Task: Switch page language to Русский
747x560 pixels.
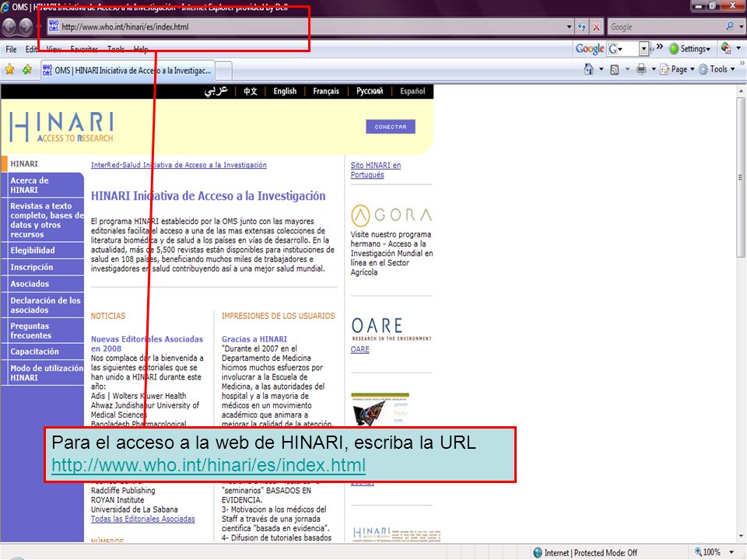Action: 370,91
